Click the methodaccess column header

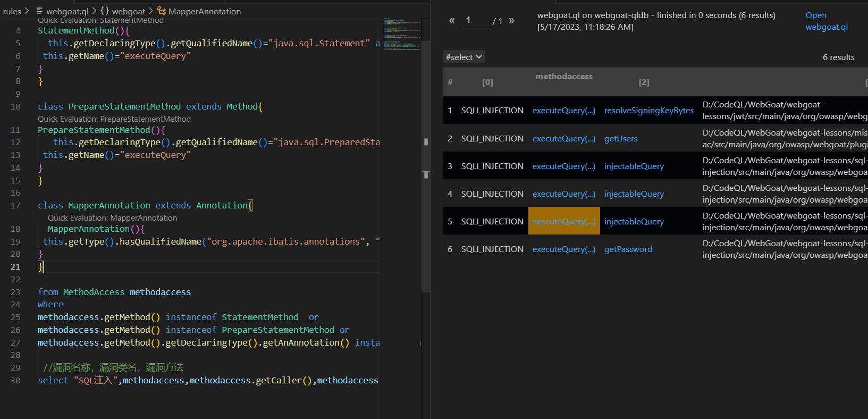[x=564, y=77]
